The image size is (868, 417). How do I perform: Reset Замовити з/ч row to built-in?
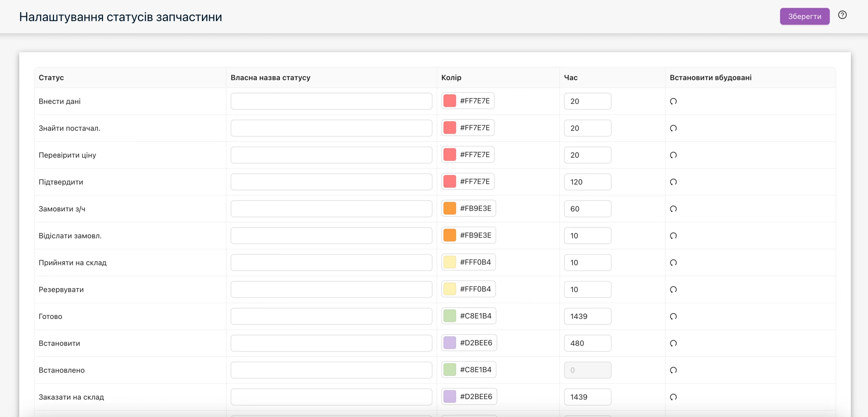pos(673,209)
